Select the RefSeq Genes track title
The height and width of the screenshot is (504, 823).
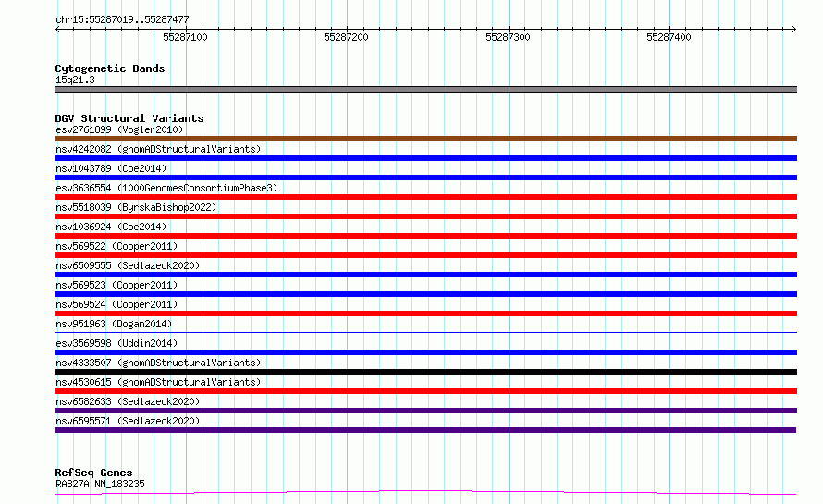tap(93, 473)
